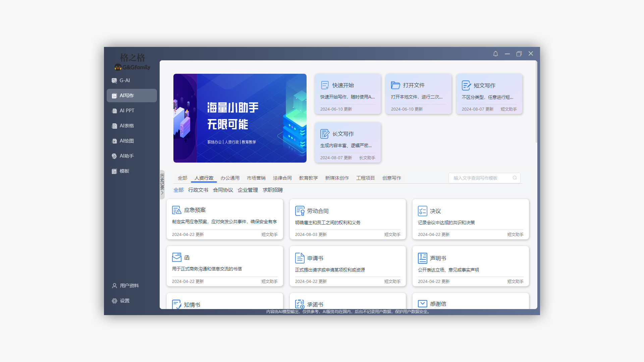Open the 劳动合同 template card
The width and height of the screenshot is (644, 362).
(347, 219)
